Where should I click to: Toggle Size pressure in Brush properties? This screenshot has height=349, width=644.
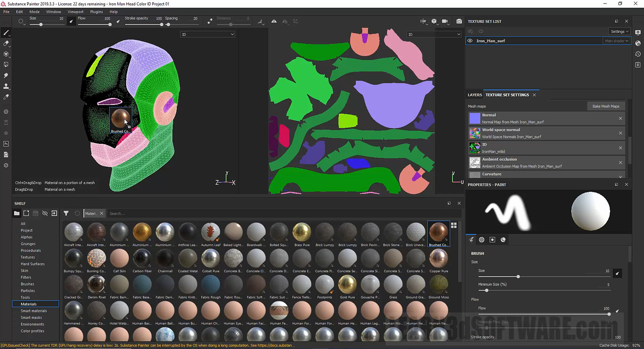coord(617,273)
